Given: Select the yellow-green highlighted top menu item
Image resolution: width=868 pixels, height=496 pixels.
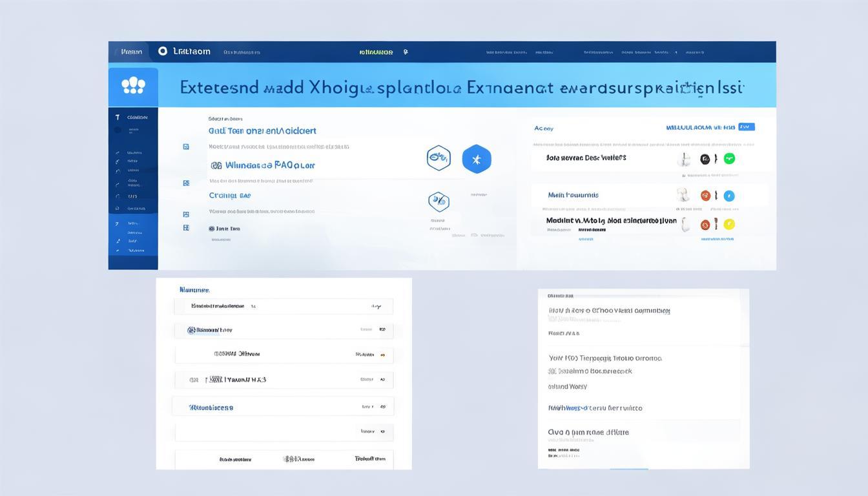Looking at the screenshot, I should (376, 52).
